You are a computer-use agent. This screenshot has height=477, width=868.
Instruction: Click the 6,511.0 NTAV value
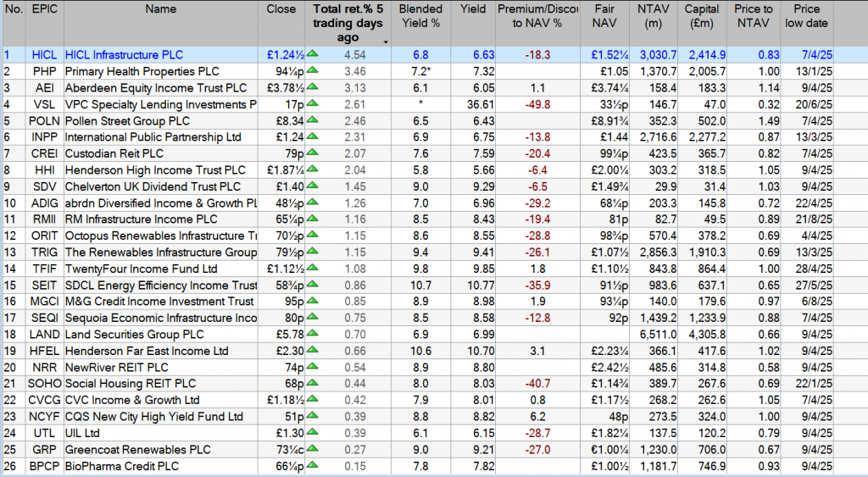pyautogui.click(x=658, y=335)
